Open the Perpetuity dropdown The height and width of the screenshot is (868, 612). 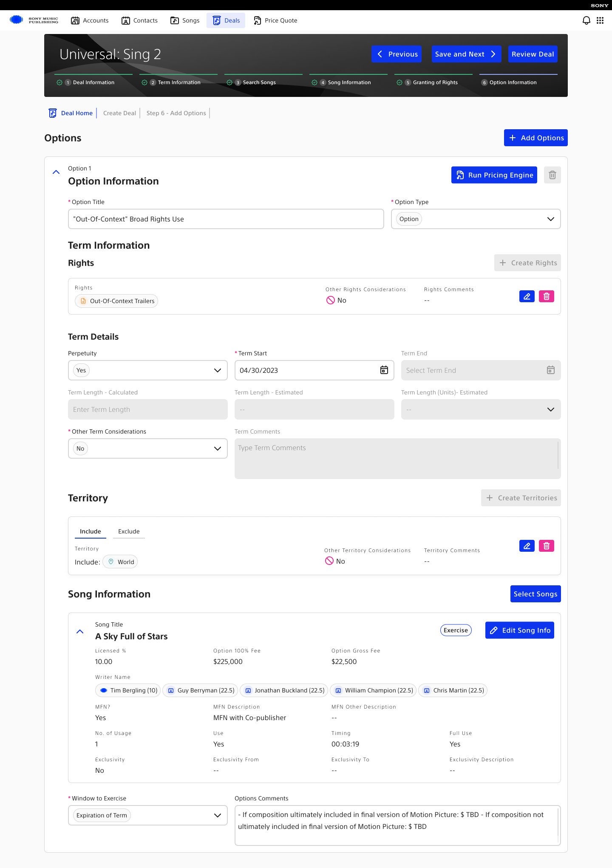pyautogui.click(x=148, y=370)
